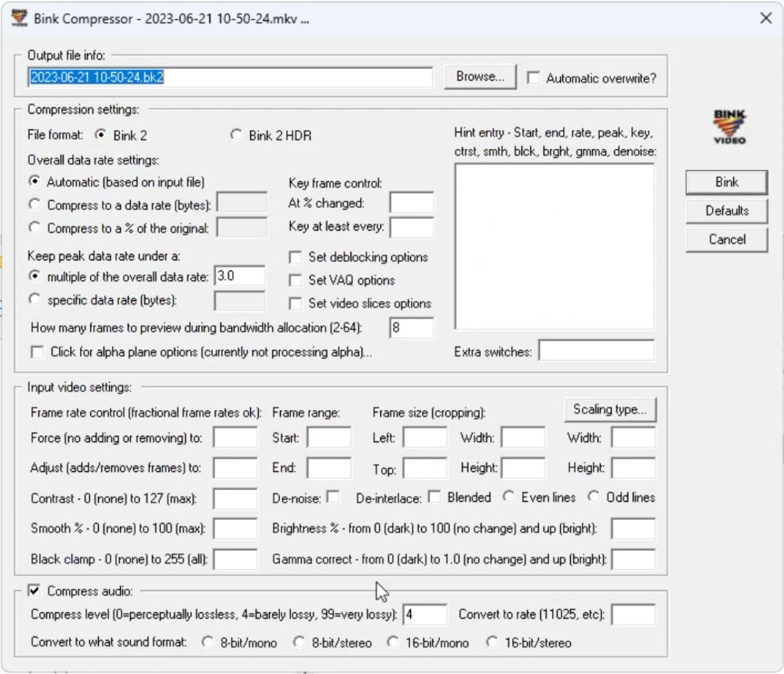Screen dimensions: 784x674
Task: Enable Set video slices options
Action: 295,303
